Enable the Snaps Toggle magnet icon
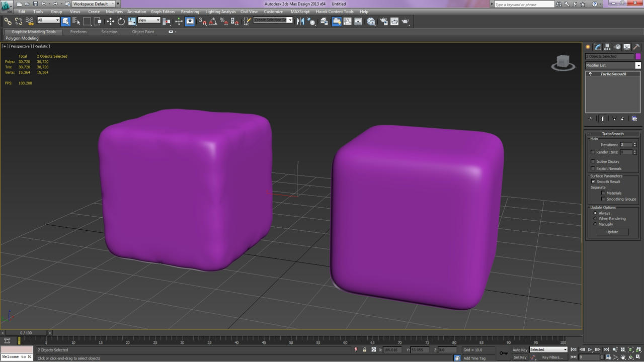Screen dimensions: 644x362 201,21
